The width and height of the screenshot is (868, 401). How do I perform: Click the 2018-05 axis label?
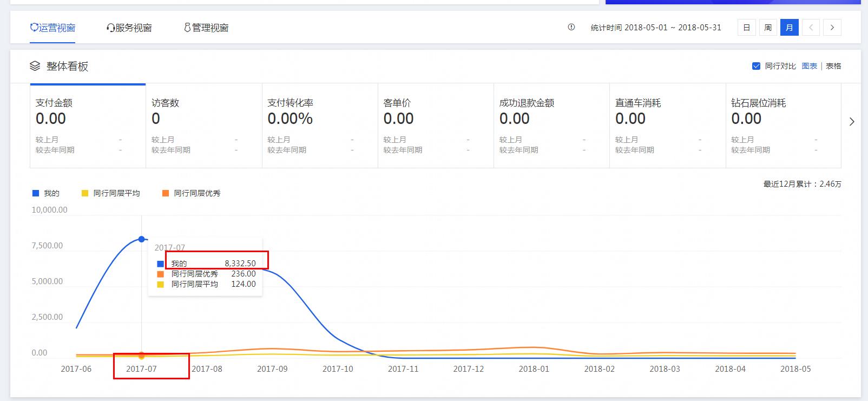(x=795, y=369)
